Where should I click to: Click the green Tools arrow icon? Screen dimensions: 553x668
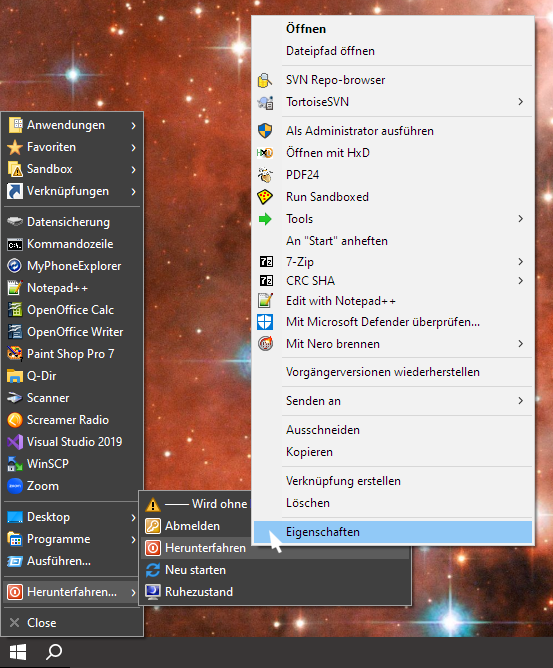tap(265, 219)
